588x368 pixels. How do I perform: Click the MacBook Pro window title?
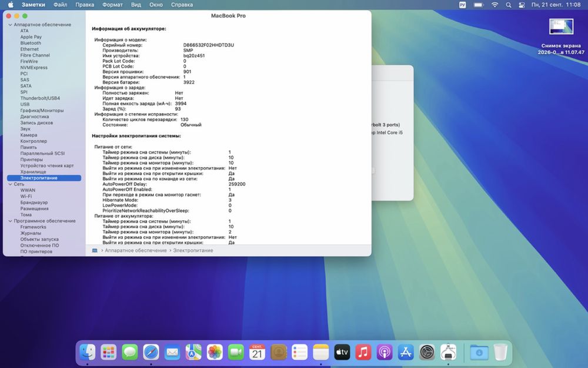(228, 16)
